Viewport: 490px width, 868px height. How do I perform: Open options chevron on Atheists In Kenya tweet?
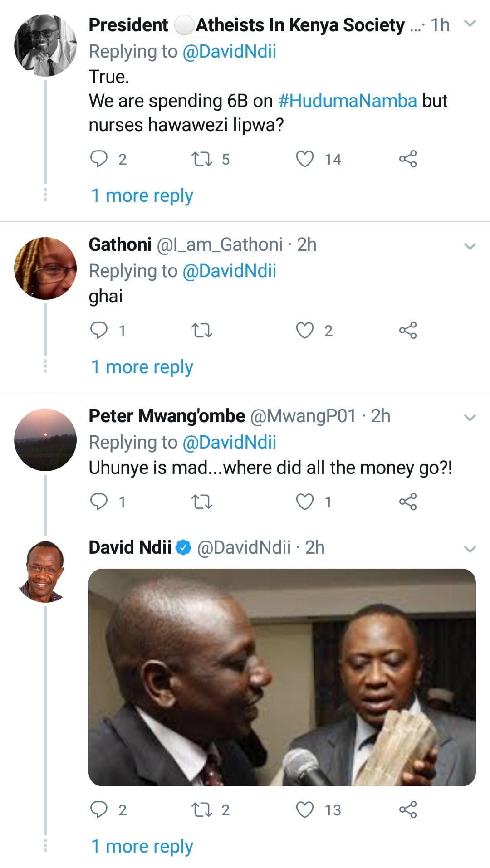(470, 24)
